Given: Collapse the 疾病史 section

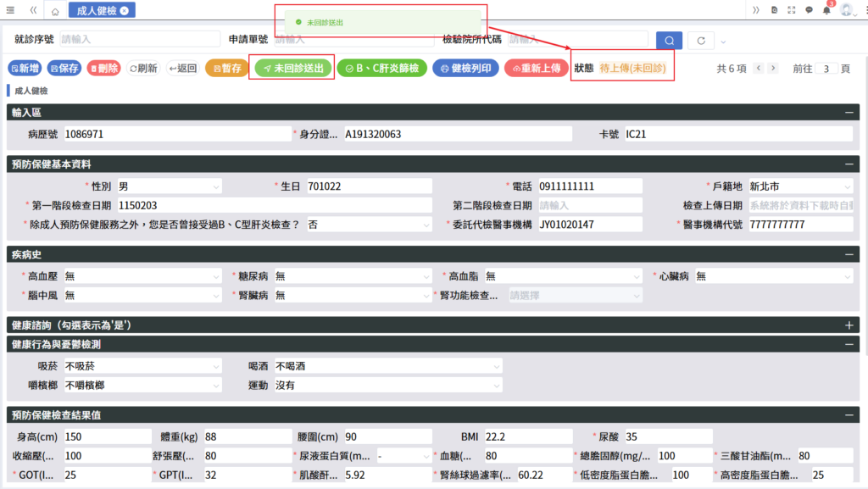Looking at the screenshot, I should pos(849,254).
